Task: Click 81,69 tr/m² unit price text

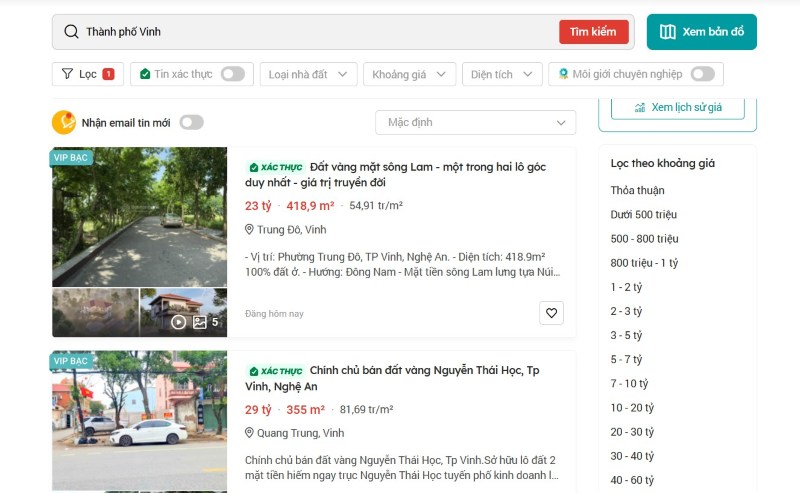Action: pyautogui.click(x=366, y=409)
